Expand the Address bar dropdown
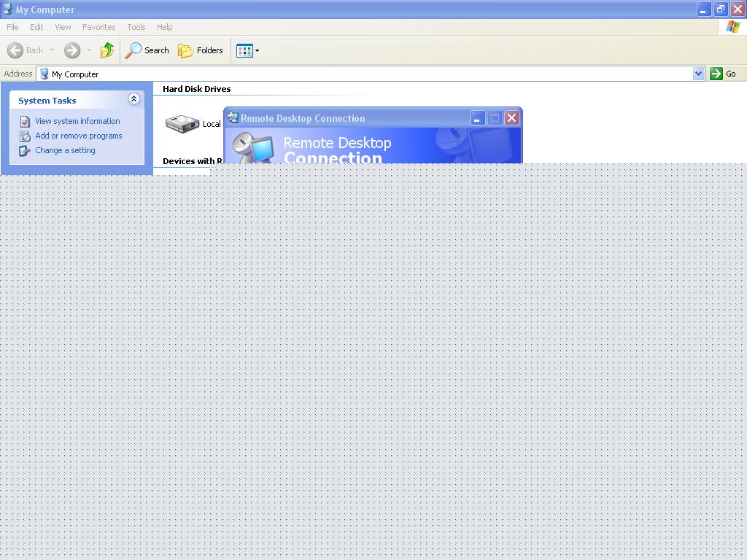 pos(698,74)
